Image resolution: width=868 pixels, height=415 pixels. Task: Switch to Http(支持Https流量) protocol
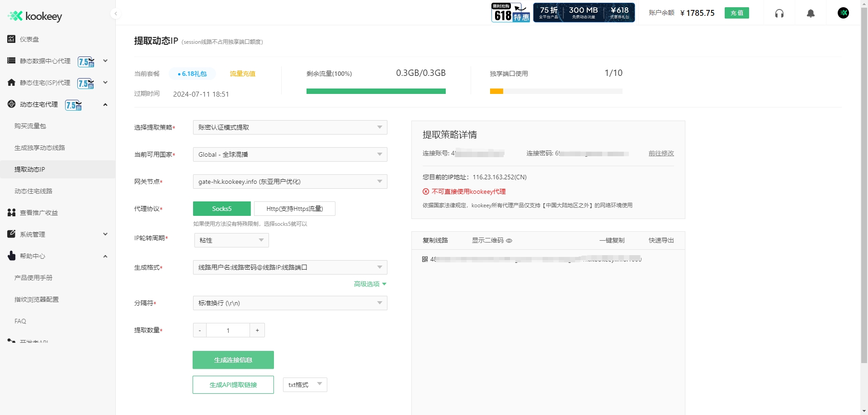click(x=295, y=208)
